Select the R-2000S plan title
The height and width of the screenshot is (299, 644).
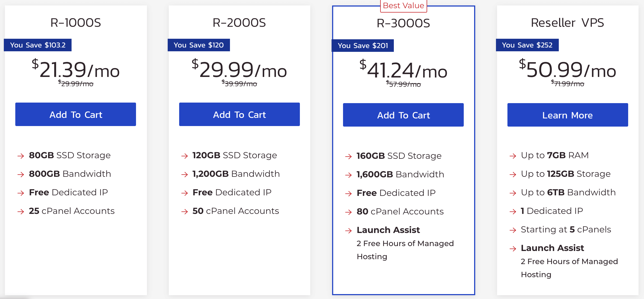(239, 23)
